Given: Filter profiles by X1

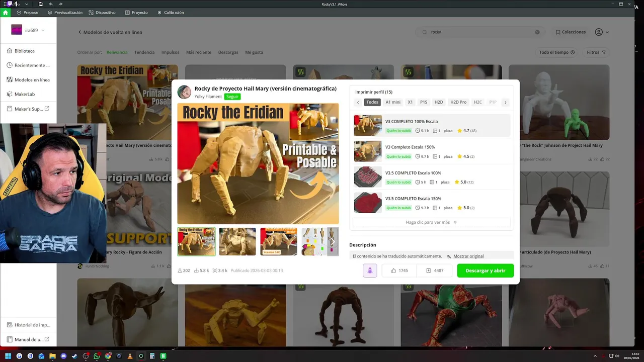Looking at the screenshot, I should pos(410,102).
